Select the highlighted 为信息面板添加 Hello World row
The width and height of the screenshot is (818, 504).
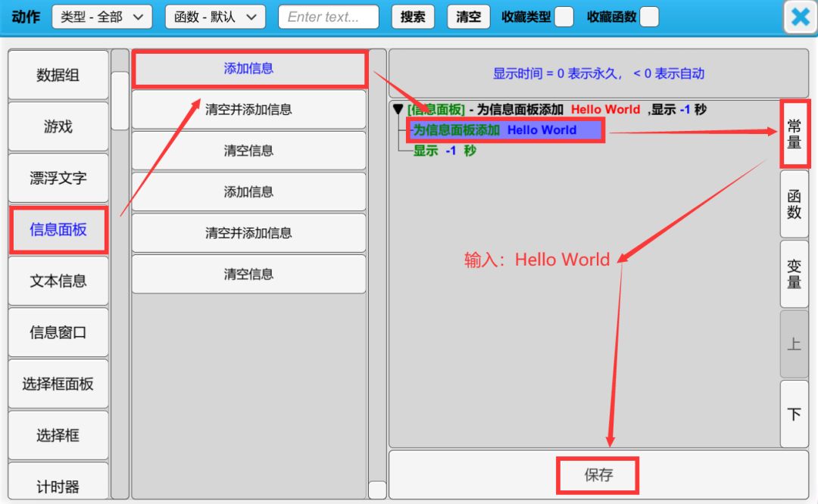[506, 130]
